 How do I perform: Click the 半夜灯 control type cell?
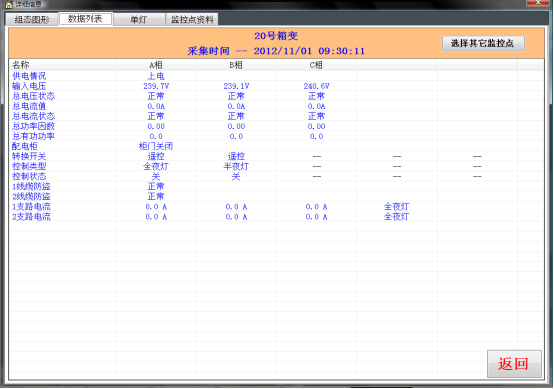click(x=236, y=166)
